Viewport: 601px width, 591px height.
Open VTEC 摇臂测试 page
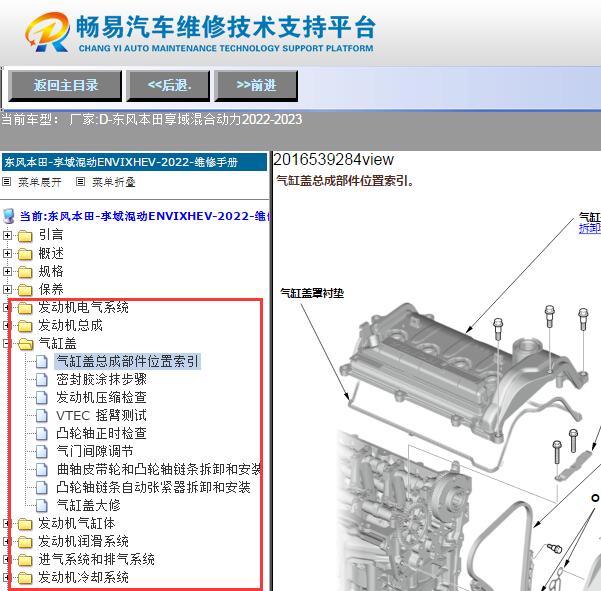[102, 415]
